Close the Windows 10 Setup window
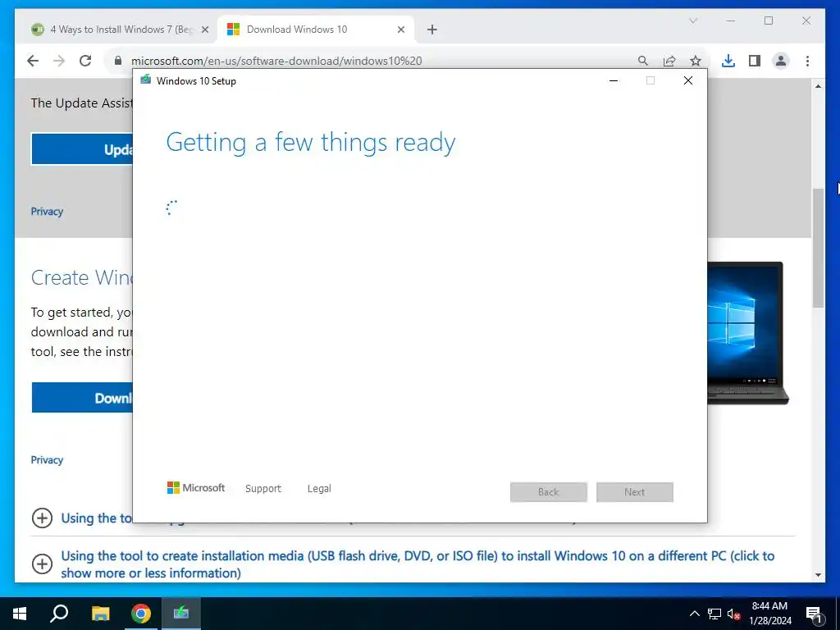Image resolution: width=840 pixels, height=630 pixels. pyautogui.click(x=688, y=80)
